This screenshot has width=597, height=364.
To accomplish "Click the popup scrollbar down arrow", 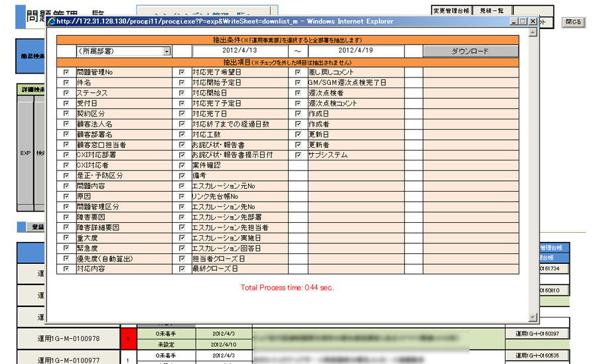I will coord(533,317).
